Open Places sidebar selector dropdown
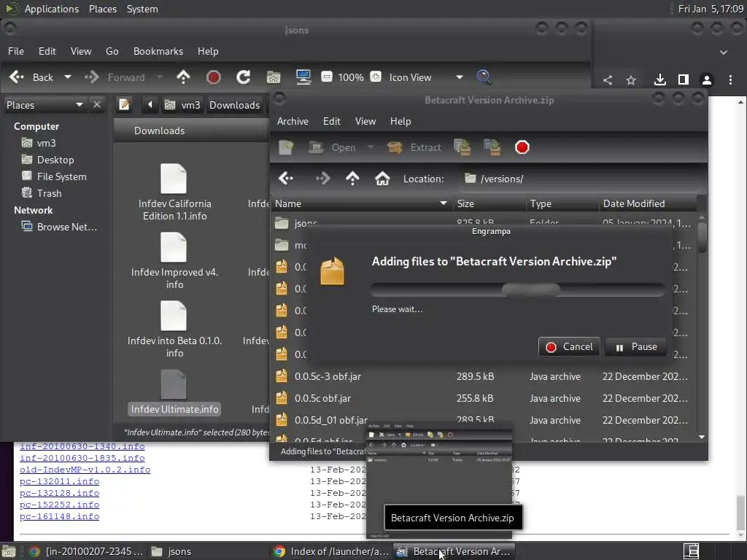Viewport: 747px width, 560px height. pos(44,105)
